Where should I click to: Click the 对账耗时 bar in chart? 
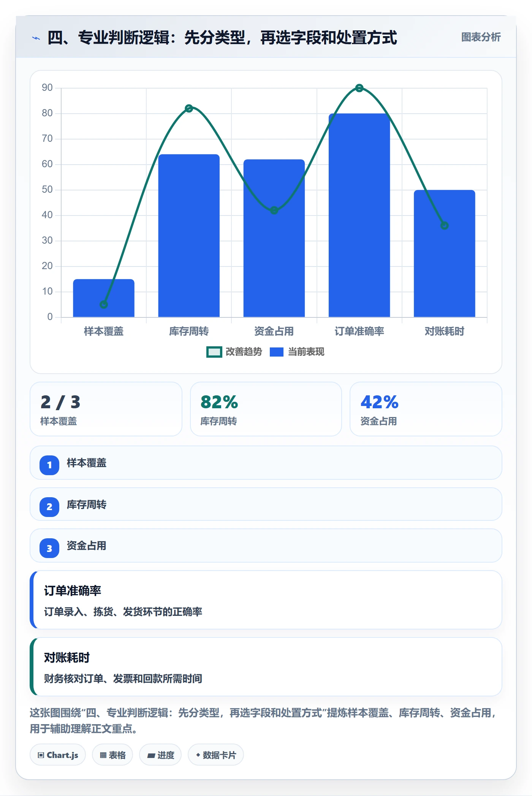click(445, 254)
